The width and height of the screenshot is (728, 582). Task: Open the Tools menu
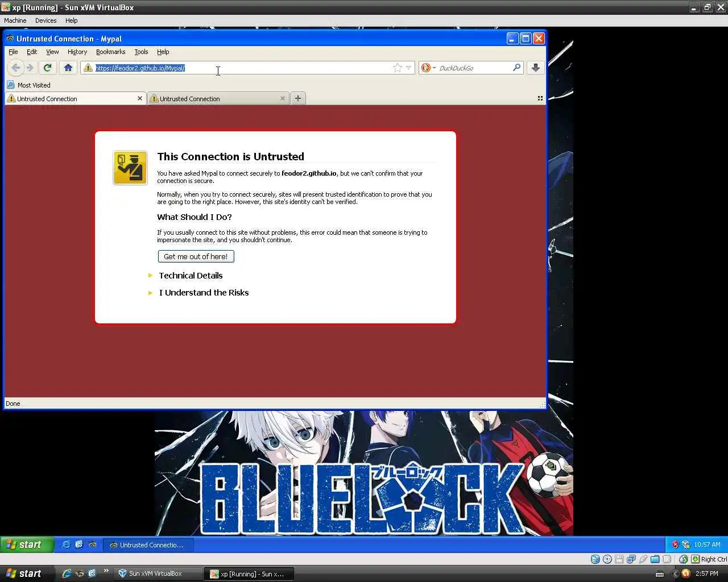(x=141, y=52)
